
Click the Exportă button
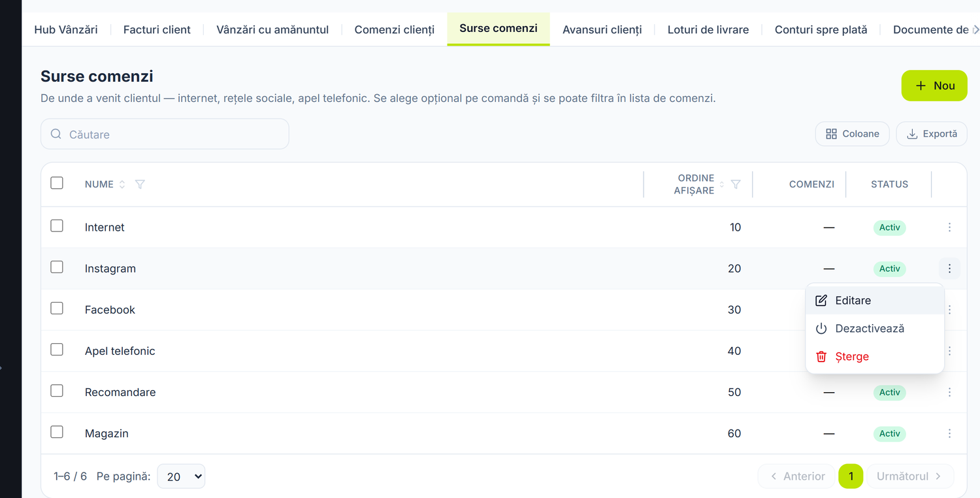(932, 134)
